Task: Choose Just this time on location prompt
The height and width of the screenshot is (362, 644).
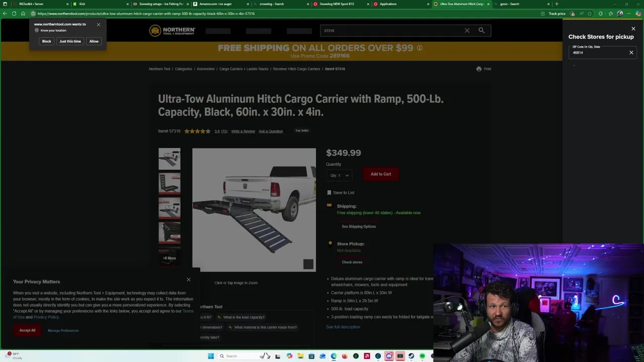Action: coord(70,41)
